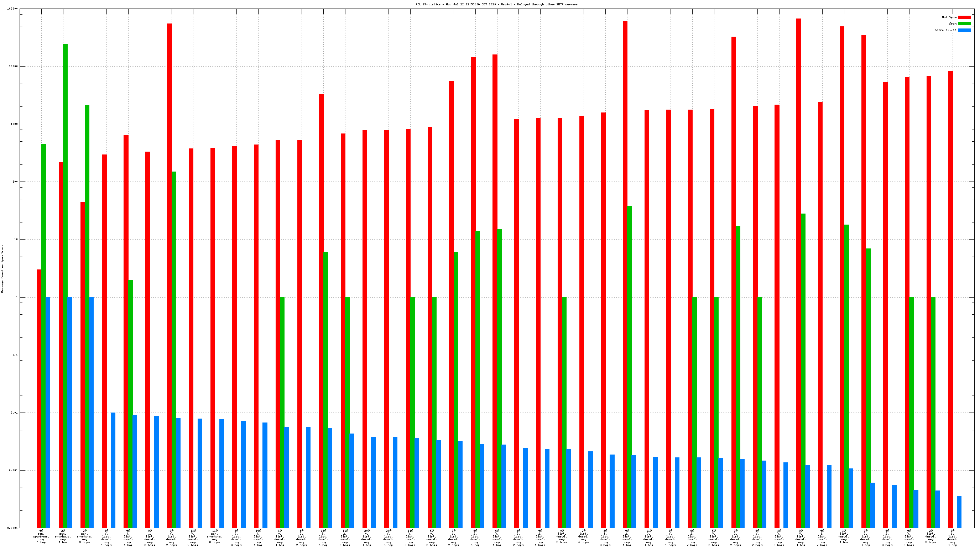Image resolution: width=980 pixels, height=551 pixels.
Task: Select the '11@ zen.spamhaus.org 8 hops' axis label
Action: pyautogui.click(x=215, y=536)
